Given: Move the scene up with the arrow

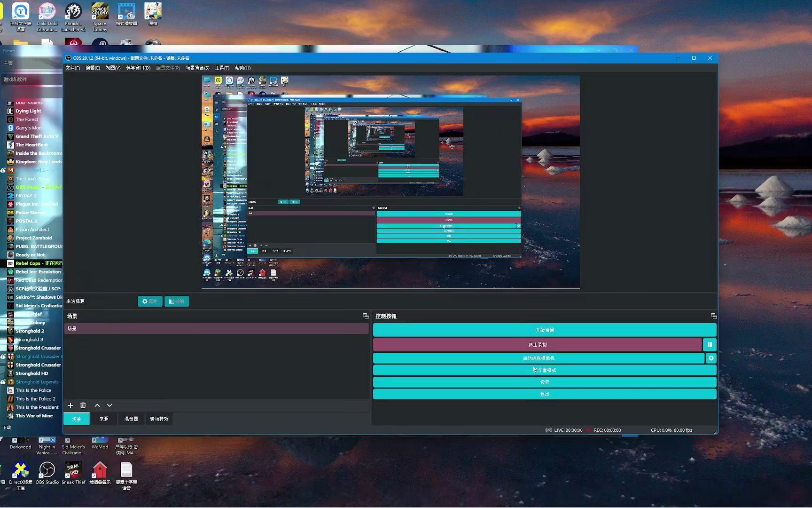Looking at the screenshot, I should coord(97,405).
